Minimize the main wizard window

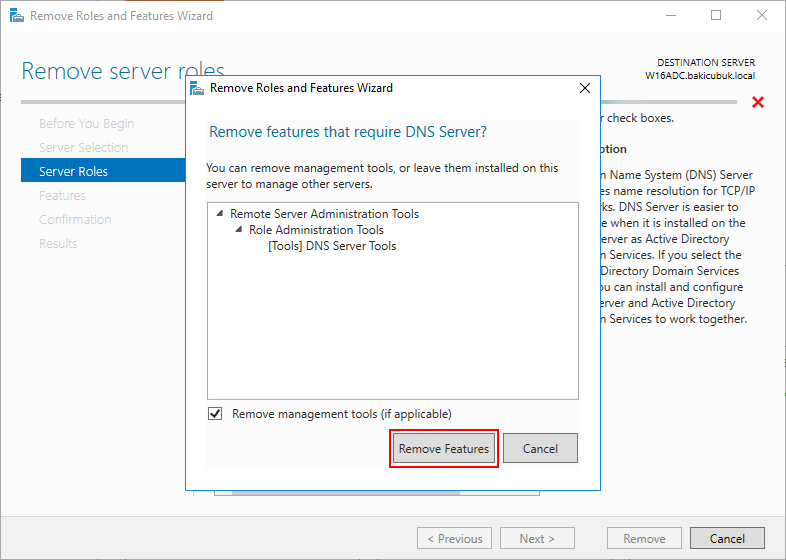point(670,16)
